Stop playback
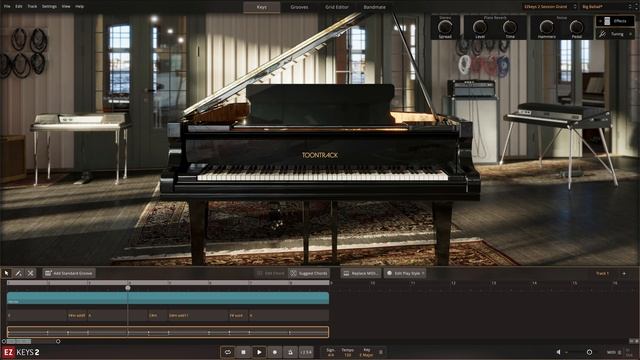 243,352
